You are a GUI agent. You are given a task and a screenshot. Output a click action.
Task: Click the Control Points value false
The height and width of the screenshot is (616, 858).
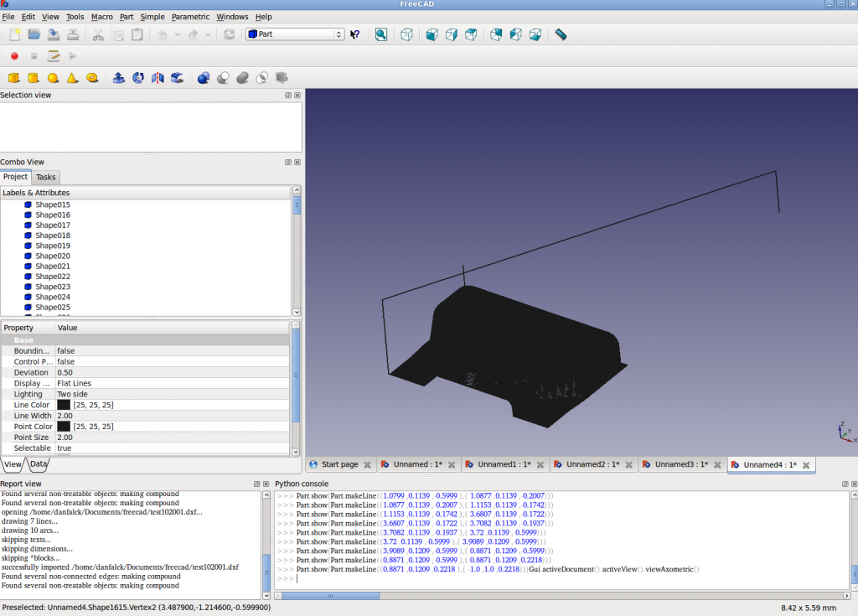click(65, 362)
